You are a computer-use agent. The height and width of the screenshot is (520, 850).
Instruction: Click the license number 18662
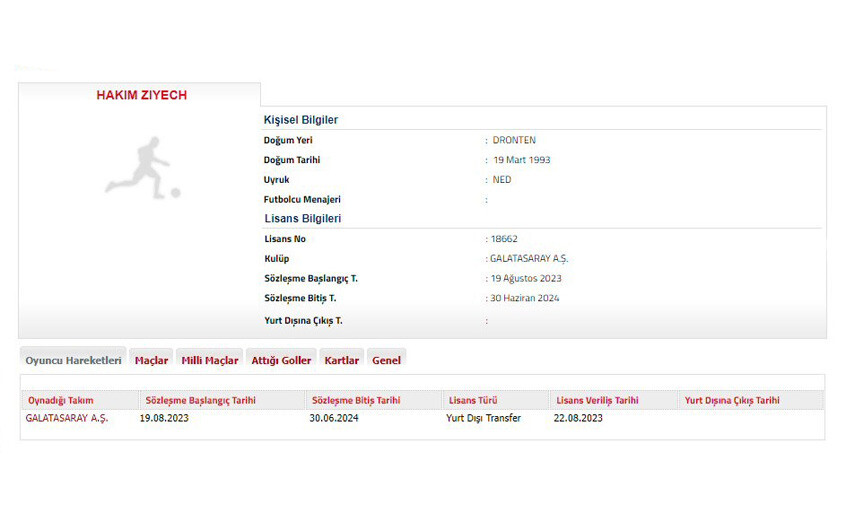coord(504,239)
